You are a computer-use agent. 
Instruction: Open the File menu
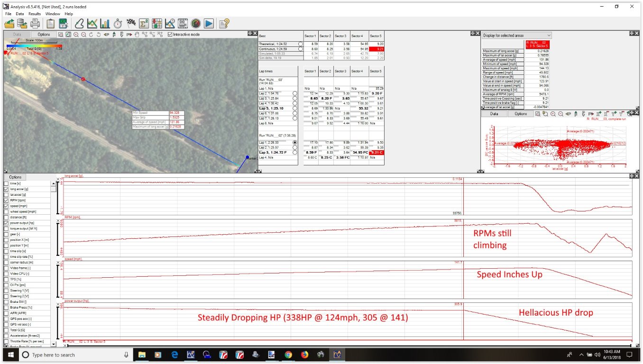8,14
